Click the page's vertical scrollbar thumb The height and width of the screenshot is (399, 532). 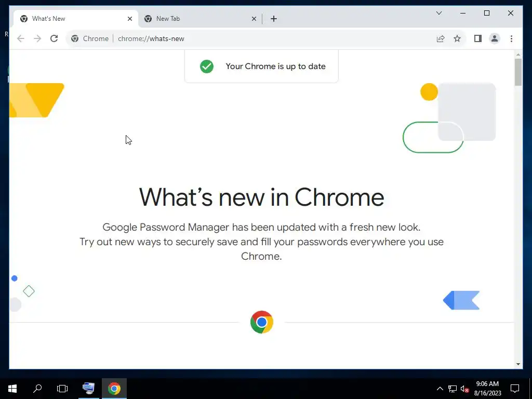coord(518,72)
